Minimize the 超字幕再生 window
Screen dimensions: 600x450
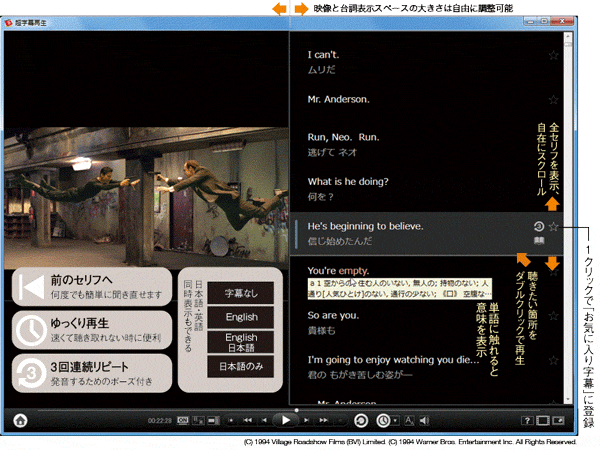coord(530,21)
